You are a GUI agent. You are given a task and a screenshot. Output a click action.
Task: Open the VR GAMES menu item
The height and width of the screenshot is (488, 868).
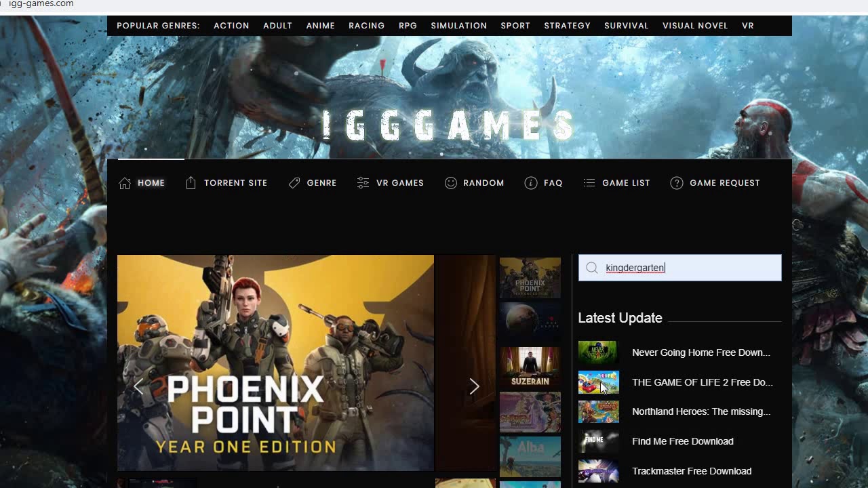click(x=400, y=183)
